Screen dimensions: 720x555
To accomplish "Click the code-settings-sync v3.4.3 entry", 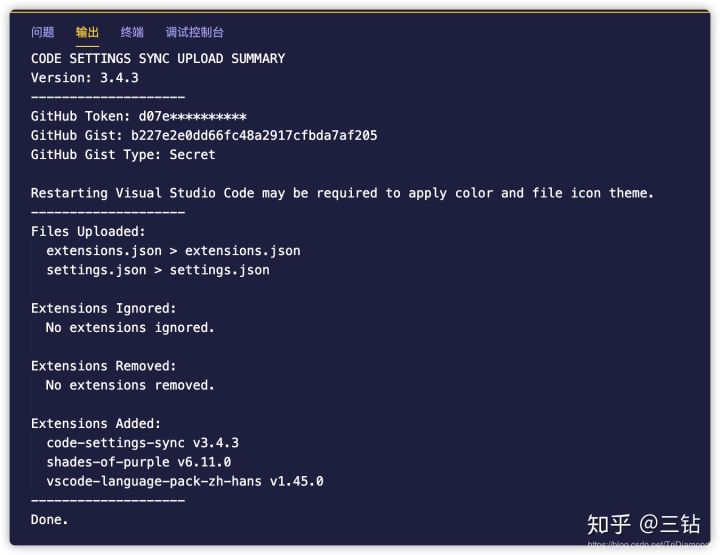I will (142, 443).
